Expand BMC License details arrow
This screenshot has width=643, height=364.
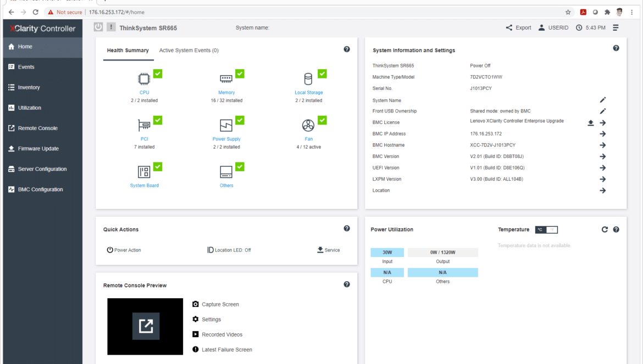pos(603,123)
